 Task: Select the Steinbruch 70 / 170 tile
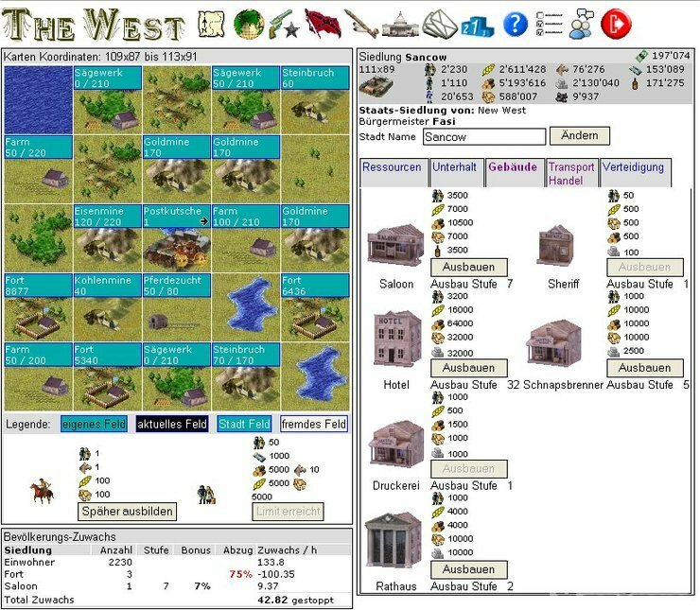(246, 376)
